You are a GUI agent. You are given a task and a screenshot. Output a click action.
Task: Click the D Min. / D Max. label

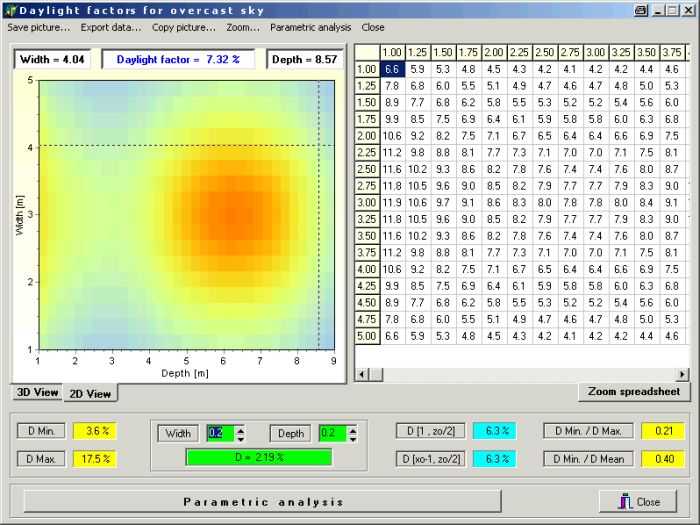pyautogui.click(x=588, y=431)
